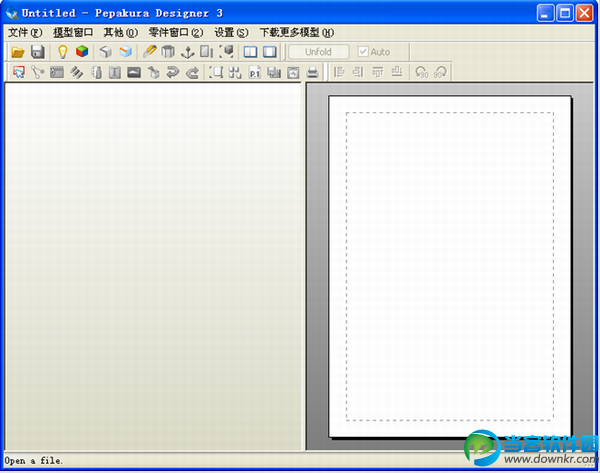This screenshot has height=473, width=600.
Task: Click the align top icon
Action: [x=378, y=72]
